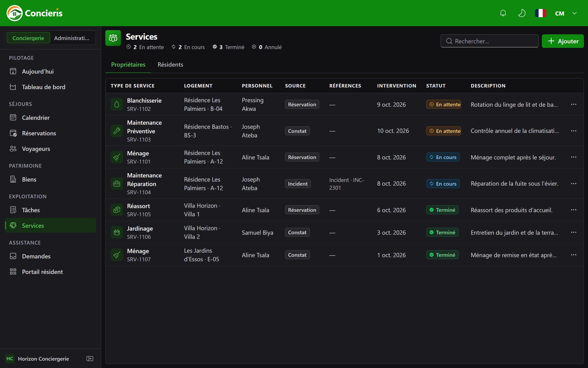Switch to the Résidents tab

(x=170, y=64)
